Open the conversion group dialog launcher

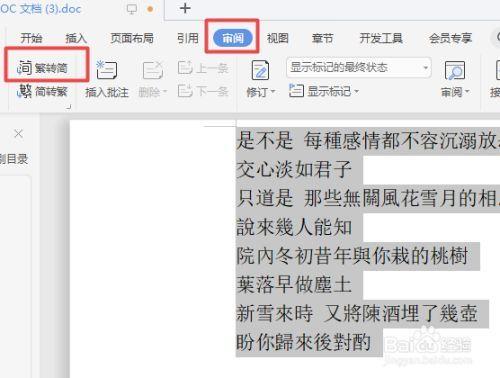(x=69, y=107)
